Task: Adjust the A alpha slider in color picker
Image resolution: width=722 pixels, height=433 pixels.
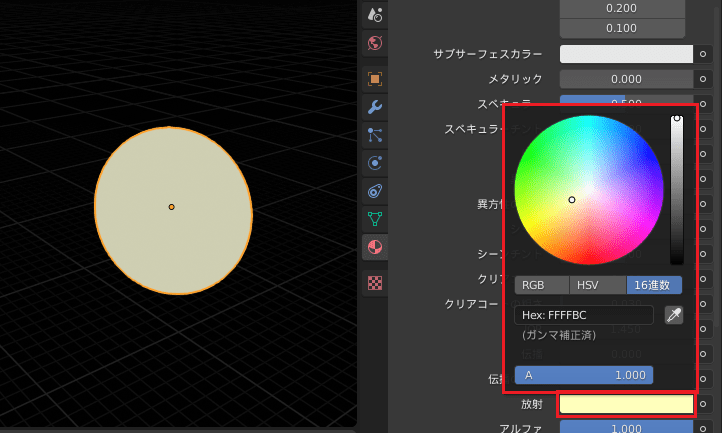Action: coord(584,375)
